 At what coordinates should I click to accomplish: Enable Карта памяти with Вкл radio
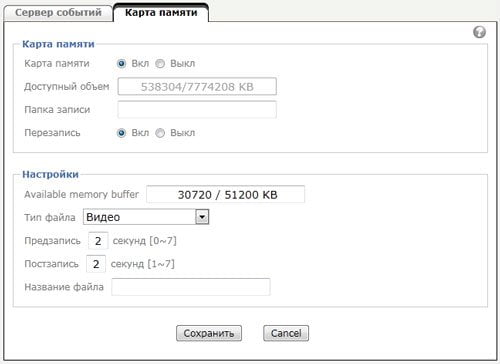(121, 63)
